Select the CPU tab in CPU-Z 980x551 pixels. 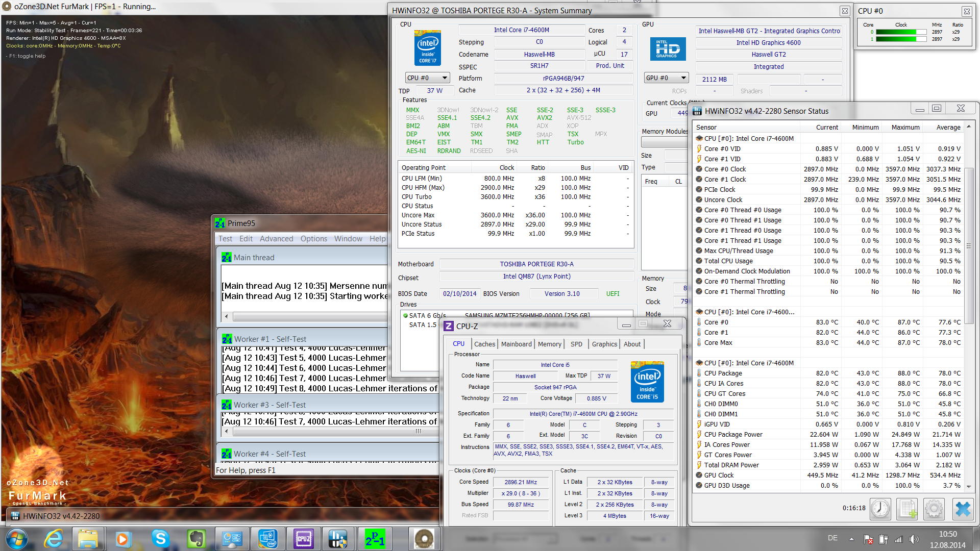tap(459, 344)
